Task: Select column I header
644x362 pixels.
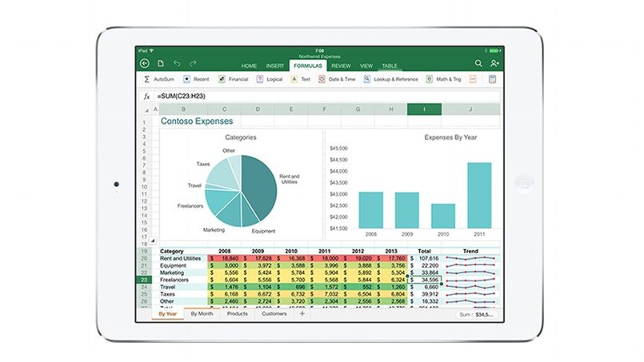Action: pyautogui.click(x=423, y=109)
